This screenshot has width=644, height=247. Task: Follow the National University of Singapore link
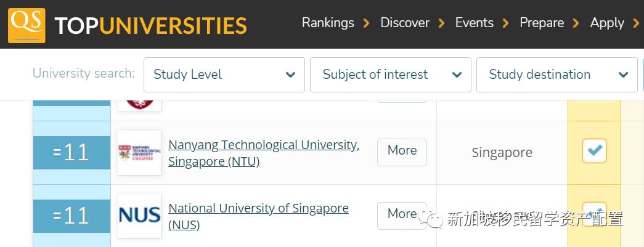click(x=258, y=209)
